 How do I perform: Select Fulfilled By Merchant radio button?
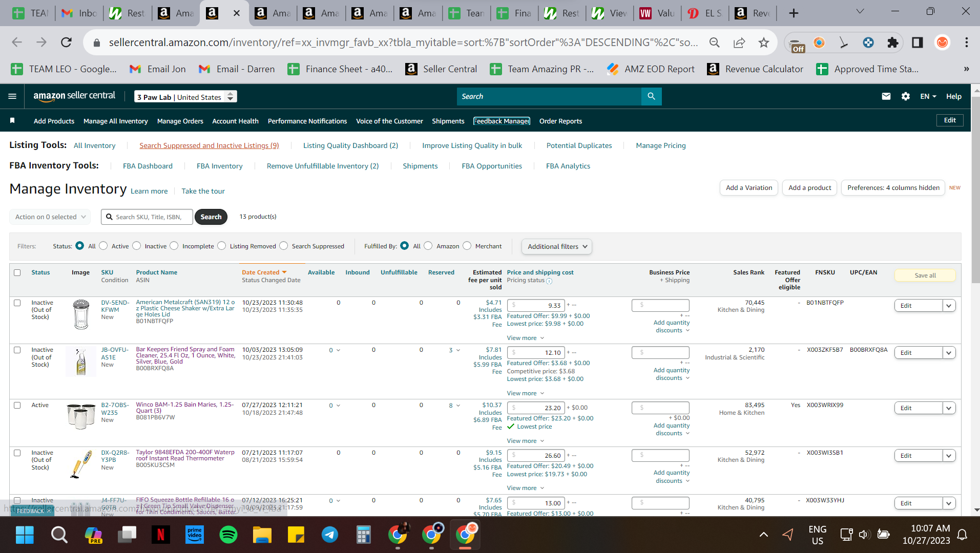click(x=467, y=246)
